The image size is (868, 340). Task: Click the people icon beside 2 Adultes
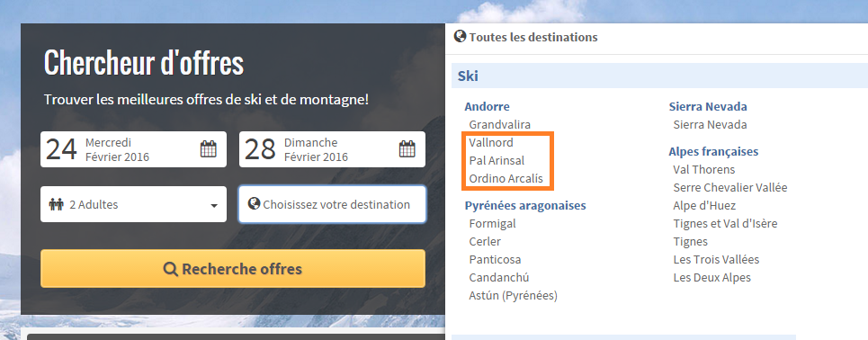(x=57, y=204)
